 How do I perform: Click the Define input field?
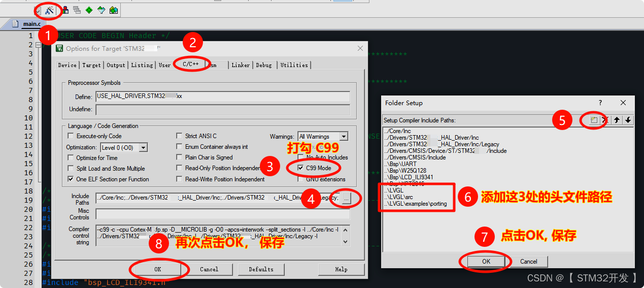[223, 97]
